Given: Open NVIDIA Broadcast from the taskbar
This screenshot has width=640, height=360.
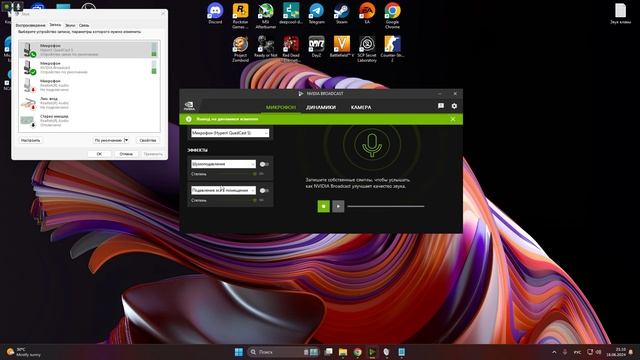Looking at the screenshot, I should 372,352.
